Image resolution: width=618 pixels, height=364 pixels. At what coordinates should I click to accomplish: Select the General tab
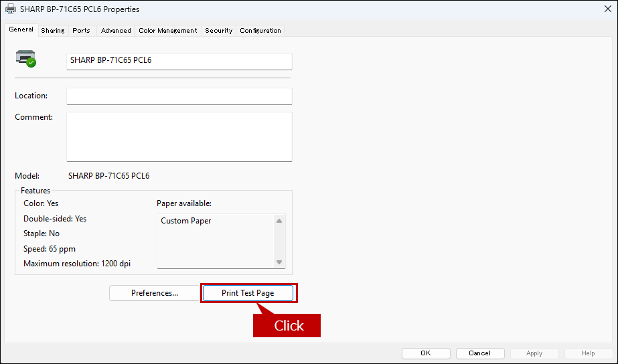point(21,29)
